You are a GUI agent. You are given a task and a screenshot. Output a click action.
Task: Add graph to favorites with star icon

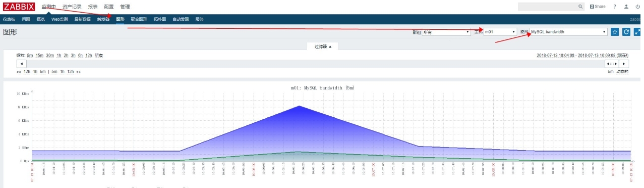(x=614, y=32)
